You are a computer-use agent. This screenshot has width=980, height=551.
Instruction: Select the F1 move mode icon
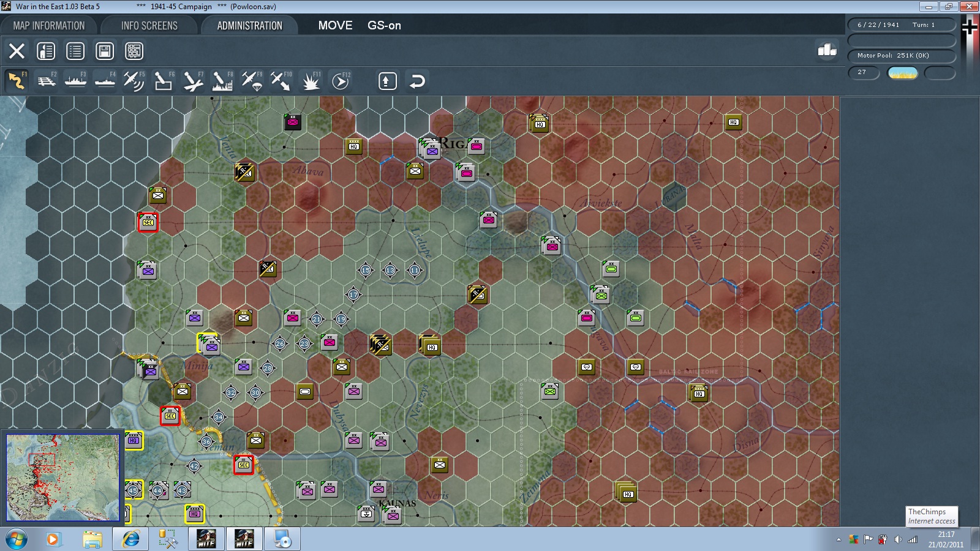[17, 81]
